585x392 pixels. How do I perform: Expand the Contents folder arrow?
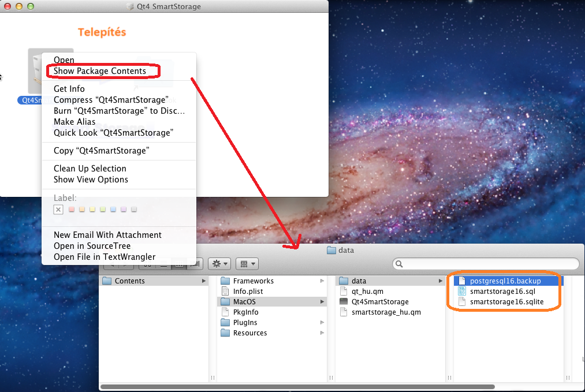point(204,281)
